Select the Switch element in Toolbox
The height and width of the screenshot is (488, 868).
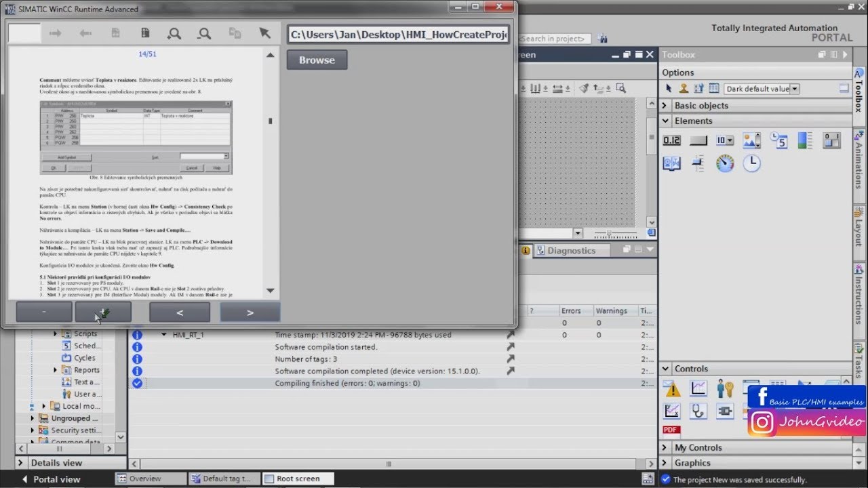[x=831, y=140]
